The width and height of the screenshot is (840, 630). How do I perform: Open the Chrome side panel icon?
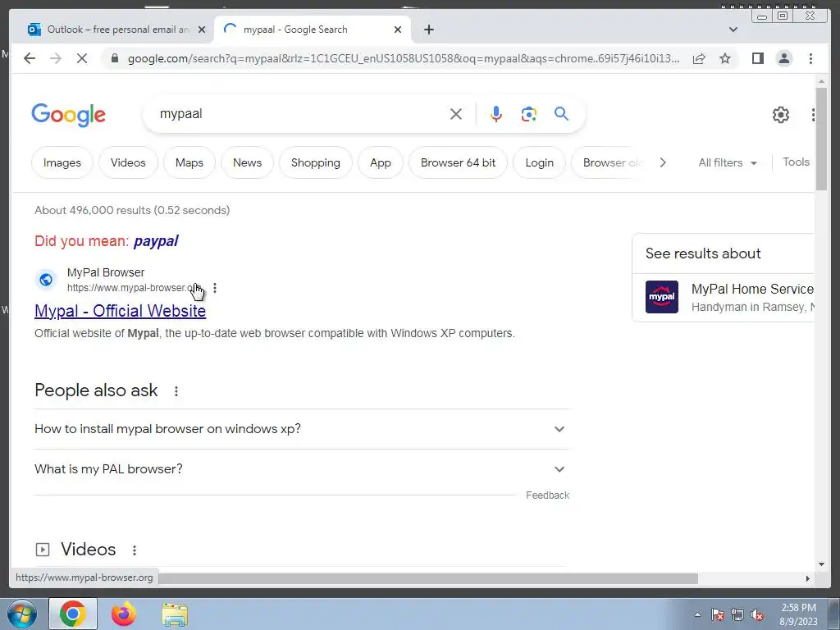pyautogui.click(x=757, y=58)
